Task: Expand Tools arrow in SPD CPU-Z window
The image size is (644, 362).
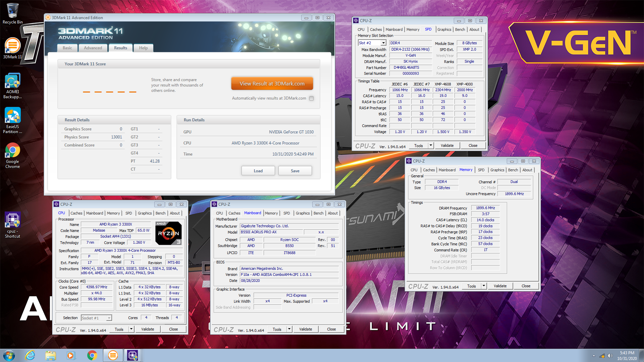Action: coord(431,145)
